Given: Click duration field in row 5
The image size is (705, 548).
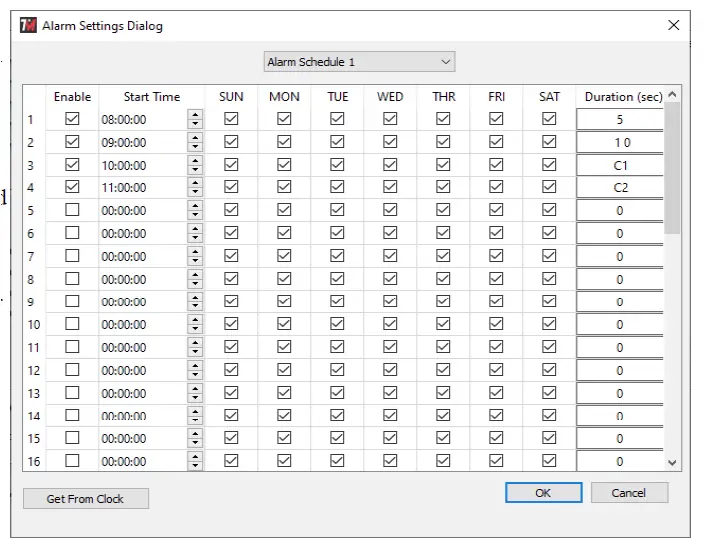Looking at the screenshot, I should 620,210.
